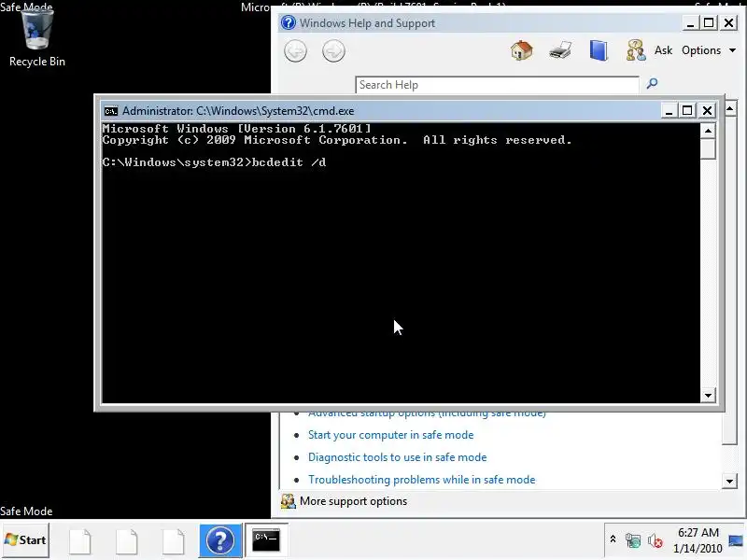The width and height of the screenshot is (747, 560).
Task: Open Diagnostic tools to use in safe mode
Action: coord(398,457)
